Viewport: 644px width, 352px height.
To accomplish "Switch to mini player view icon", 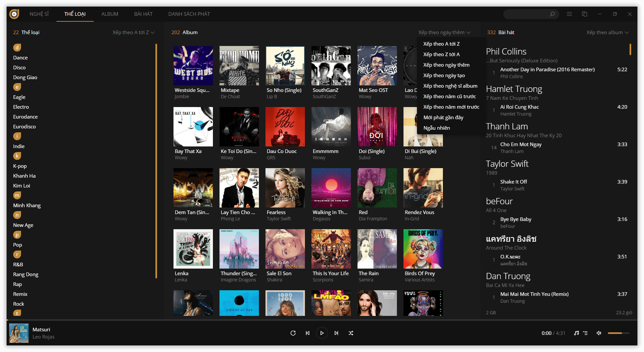I will click(x=585, y=14).
